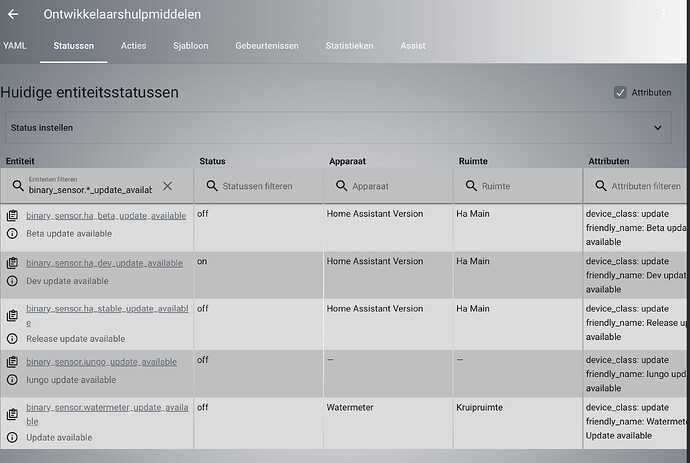Viewport: 690px width, 463px height.
Task: Clear the entity filter with X
Action: tap(167, 186)
